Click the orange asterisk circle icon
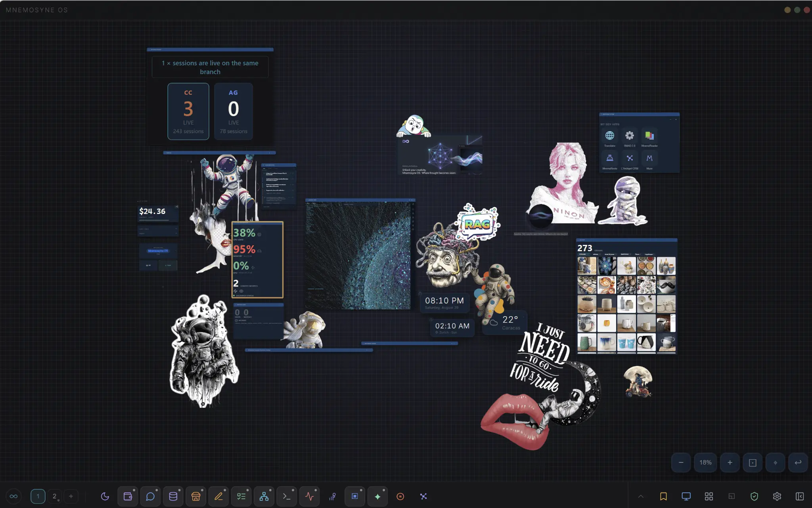Screen dimensions: 812x508 400,496
